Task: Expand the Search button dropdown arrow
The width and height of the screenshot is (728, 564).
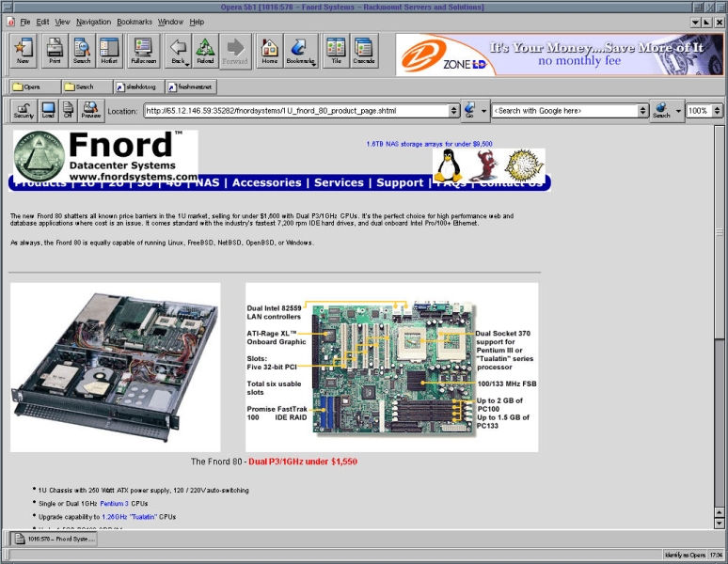Action: pyautogui.click(x=678, y=111)
